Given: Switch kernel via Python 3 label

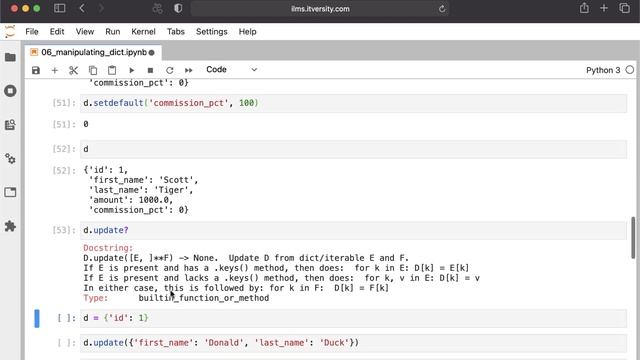Looking at the screenshot, I should coord(603,70).
